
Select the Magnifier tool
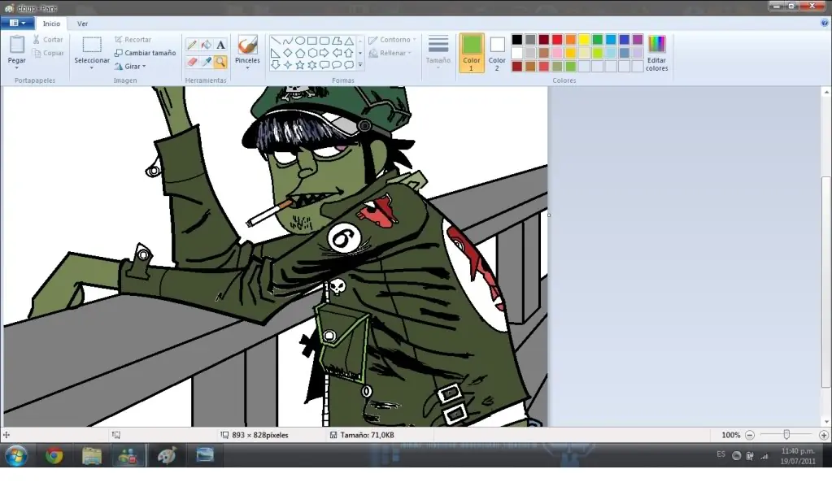tap(220, 62)
